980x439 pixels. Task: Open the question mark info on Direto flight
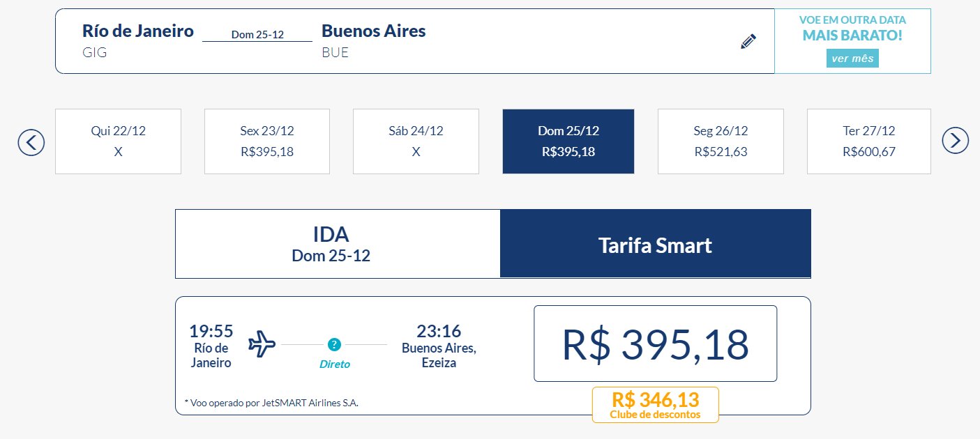click(334, 344)
